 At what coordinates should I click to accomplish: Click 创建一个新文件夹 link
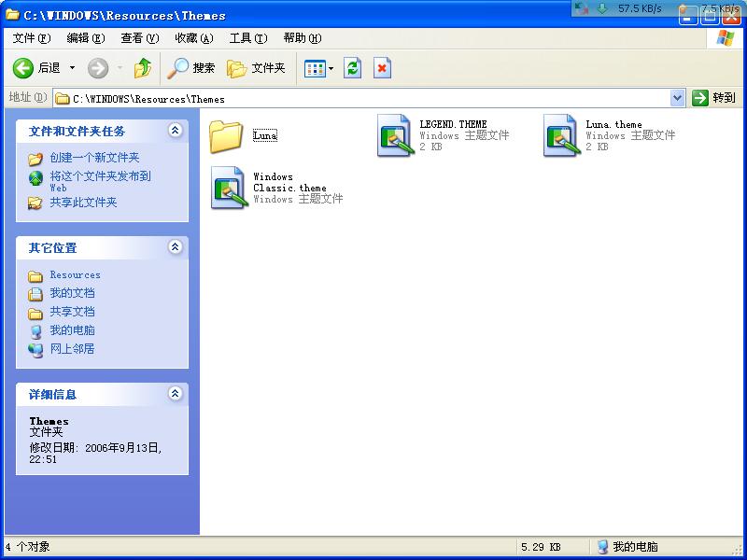pos(95,158)
